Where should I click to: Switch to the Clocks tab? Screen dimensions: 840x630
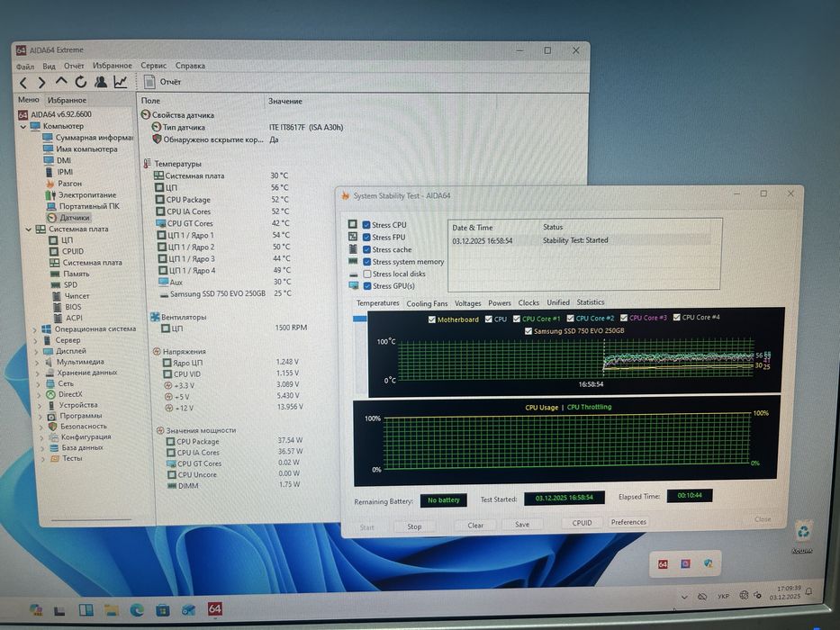pyautogui.click(x=528, y=302)
